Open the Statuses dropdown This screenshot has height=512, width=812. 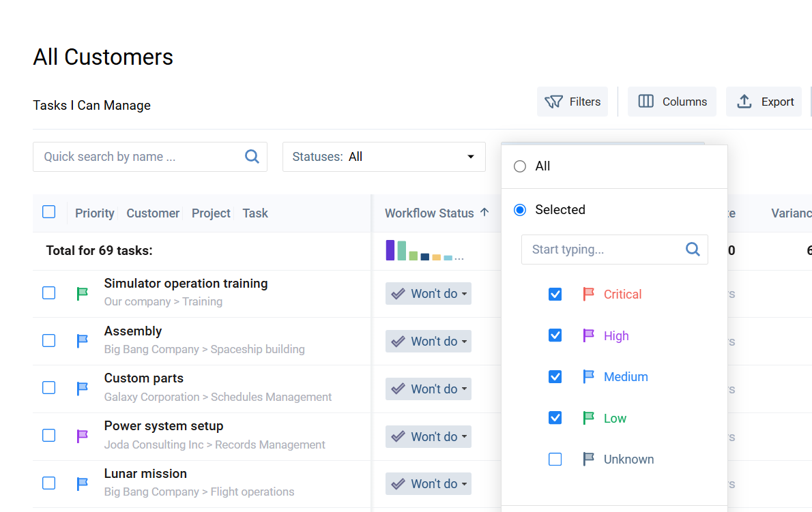[383, 157]
